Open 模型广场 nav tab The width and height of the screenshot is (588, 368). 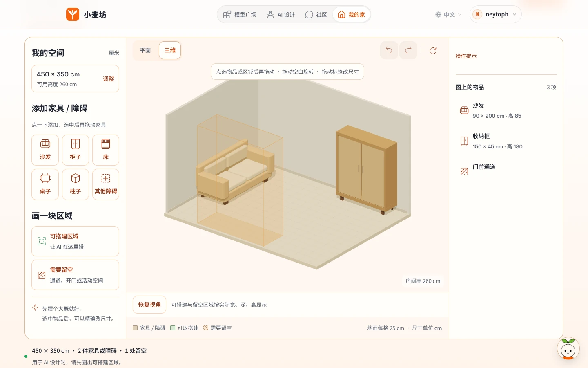click(x=240, y=15)
